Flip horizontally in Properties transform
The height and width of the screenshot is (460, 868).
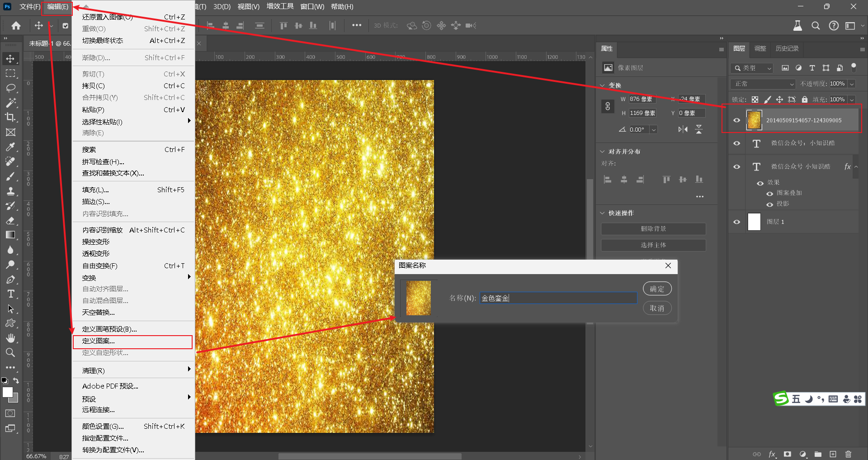click(683, 129)
